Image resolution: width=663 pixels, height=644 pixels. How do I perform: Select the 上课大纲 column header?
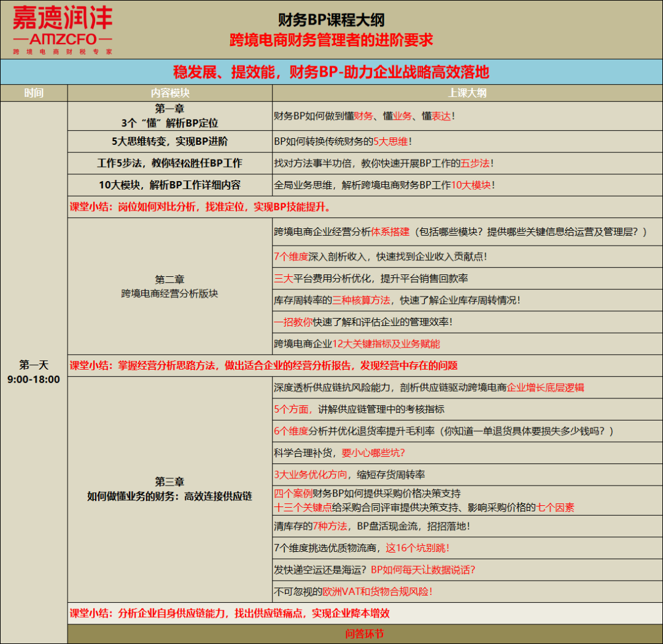[x=467, y=93]
